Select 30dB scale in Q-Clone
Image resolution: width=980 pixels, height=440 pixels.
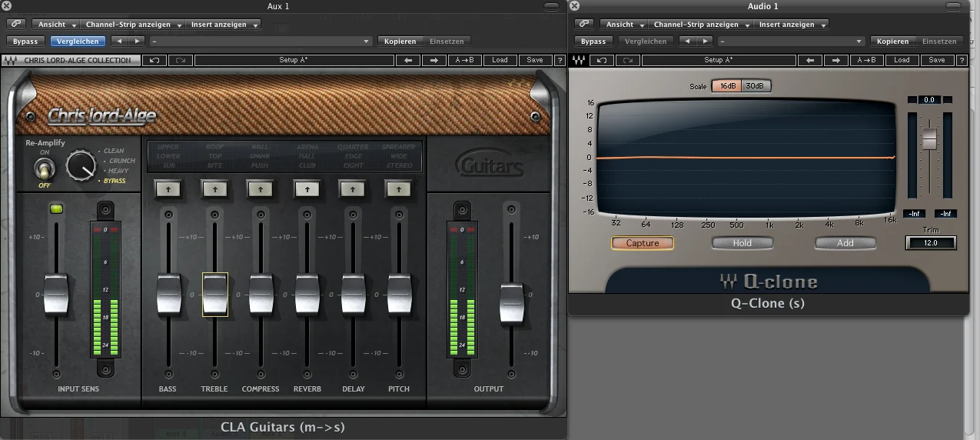pos(756,86)
